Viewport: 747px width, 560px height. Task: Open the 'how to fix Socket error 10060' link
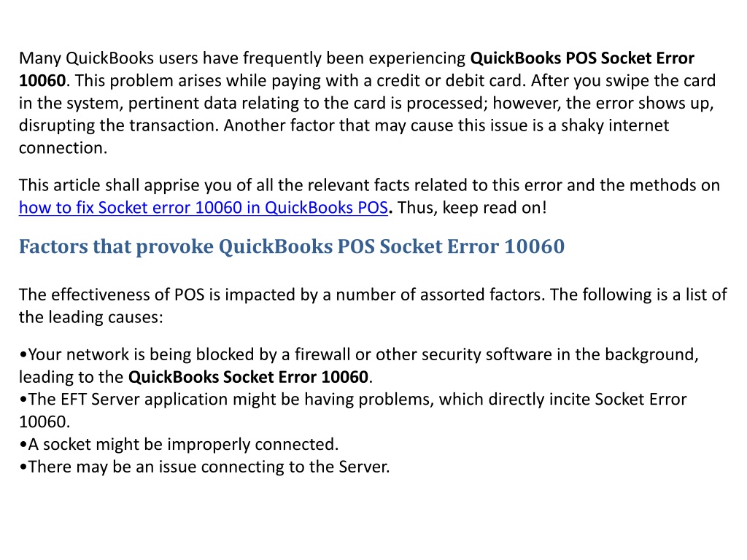pyautogui.click(x=204, y=208)
